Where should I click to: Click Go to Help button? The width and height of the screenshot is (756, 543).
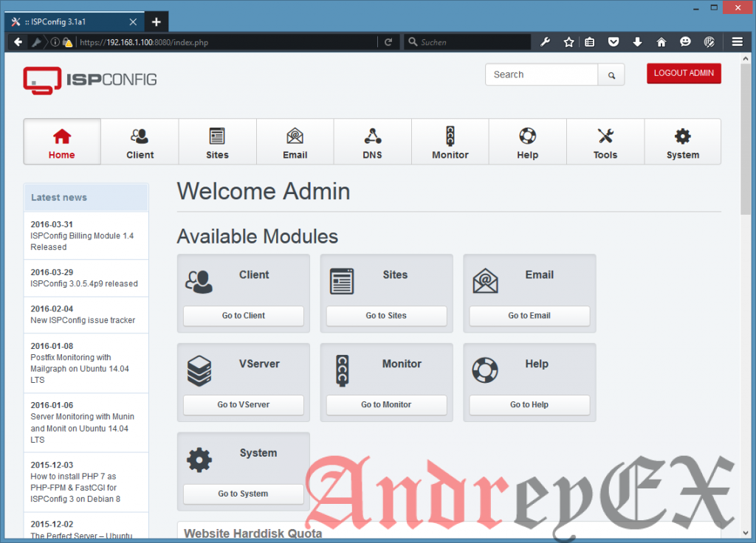pyautogui.click(x=530, y=405)
